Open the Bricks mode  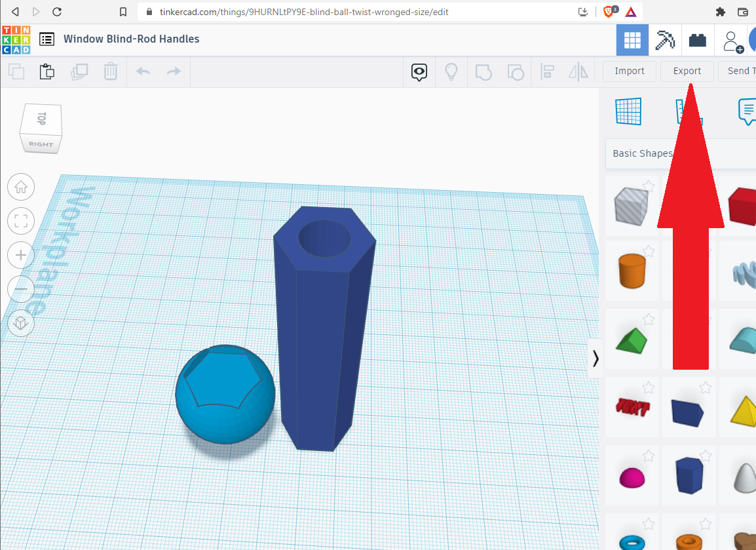tap(697, 40)
